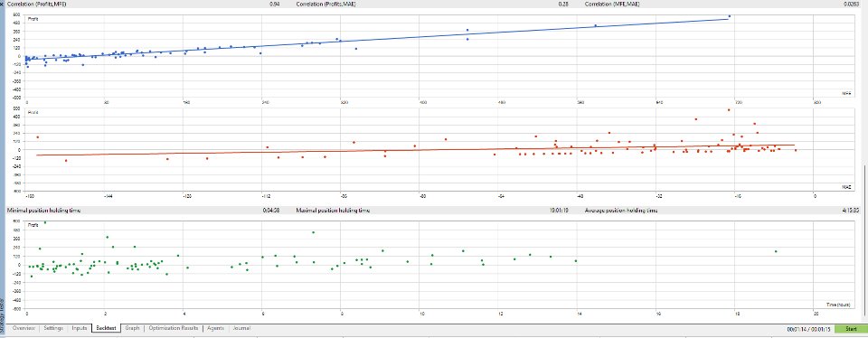Open the Optimization Results tab
The height and width of the screenshot is (338, 868).
point(174,328)
